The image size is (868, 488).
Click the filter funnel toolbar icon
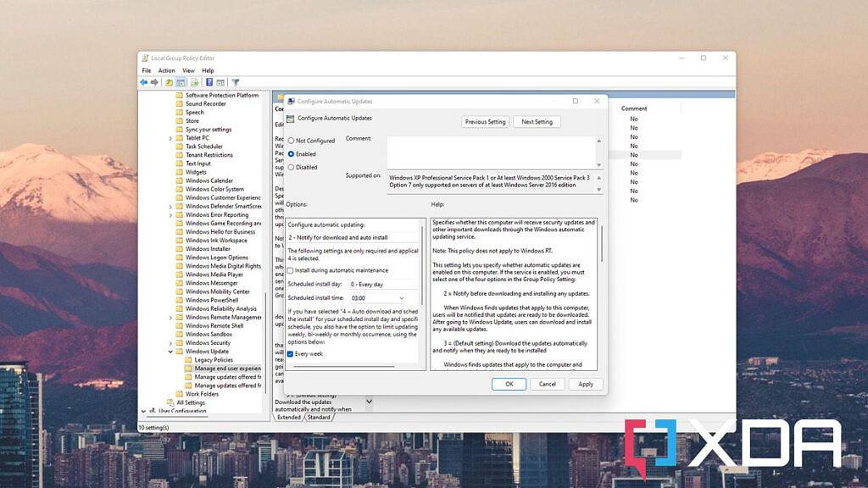click(236, 82)
